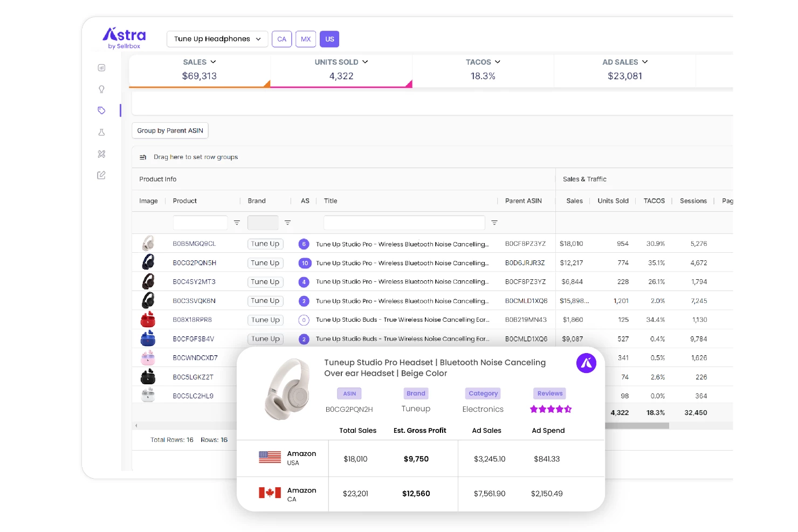Switch marketplace to CA
The width and height of the screenshot is (798, 532).
[x=282, y=39]
